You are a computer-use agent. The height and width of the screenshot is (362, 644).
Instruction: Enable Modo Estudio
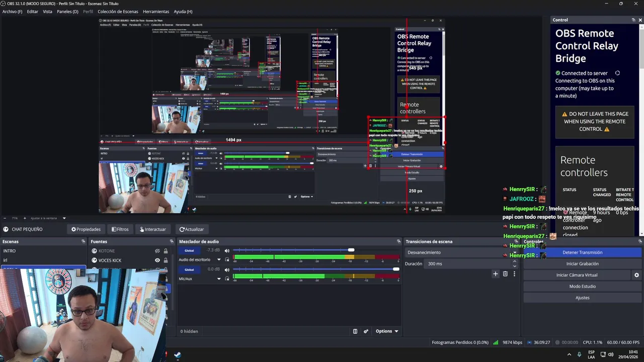click(x=583, y=287)
